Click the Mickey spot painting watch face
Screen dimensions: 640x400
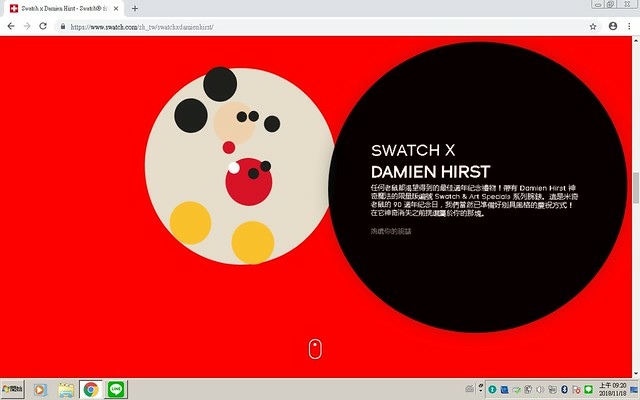(x=241, y=166)
